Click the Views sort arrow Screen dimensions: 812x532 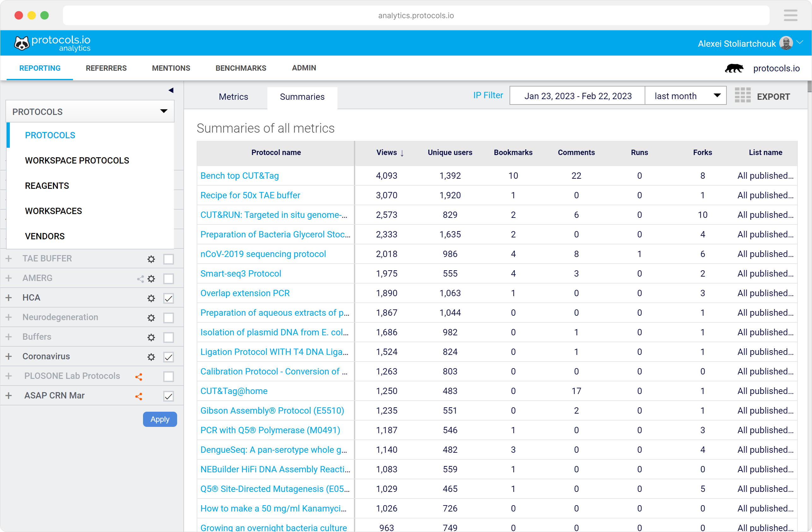[x=402, y=153]
